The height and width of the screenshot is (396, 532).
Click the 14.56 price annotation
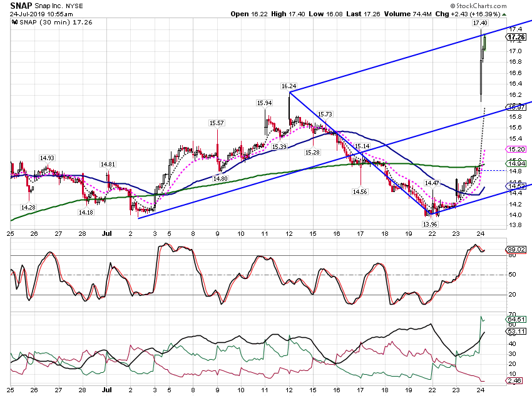[360, 192]
